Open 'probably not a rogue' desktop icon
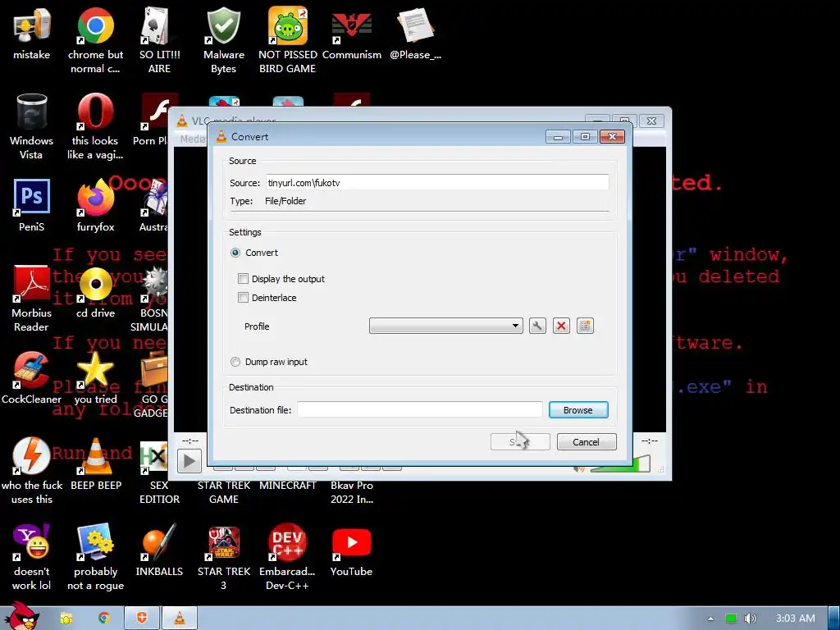Screen dimensions: 840x630 [x=95, y=557]
